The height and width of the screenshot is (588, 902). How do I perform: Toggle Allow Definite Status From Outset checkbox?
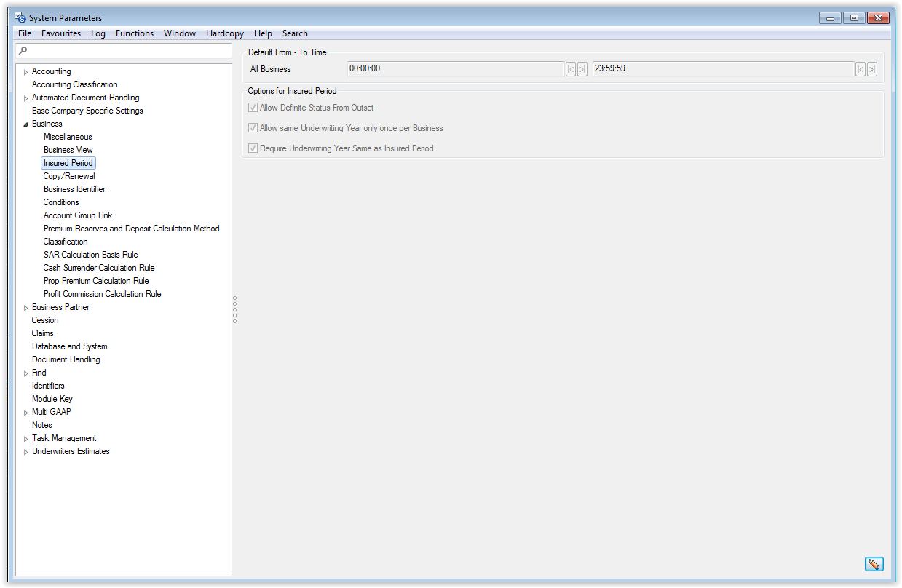(253, 108)
